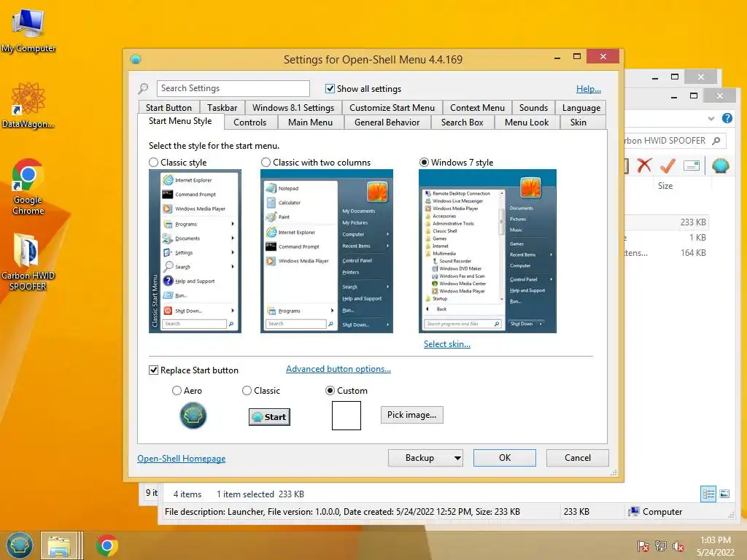The width and height of the screenshot is (747, 560).
Task: Click the Classic style menu preview thumbnail
Action: (x=195, y=251)
